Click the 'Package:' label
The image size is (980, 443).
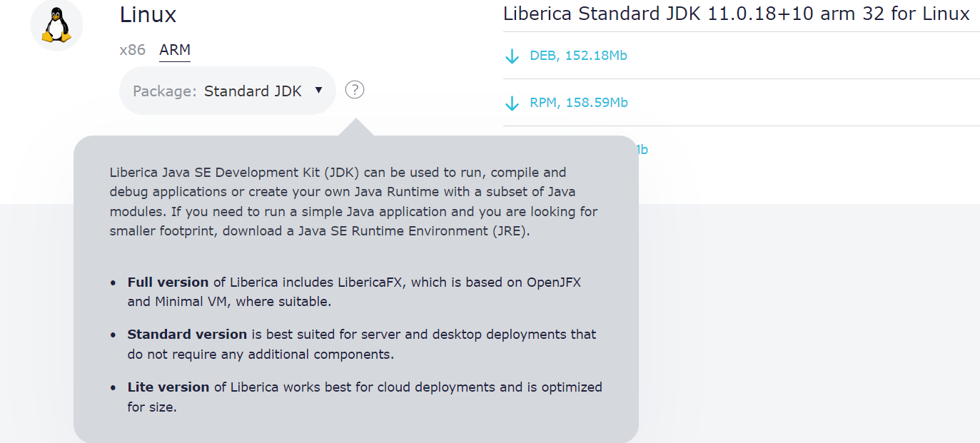pos(164,91)
